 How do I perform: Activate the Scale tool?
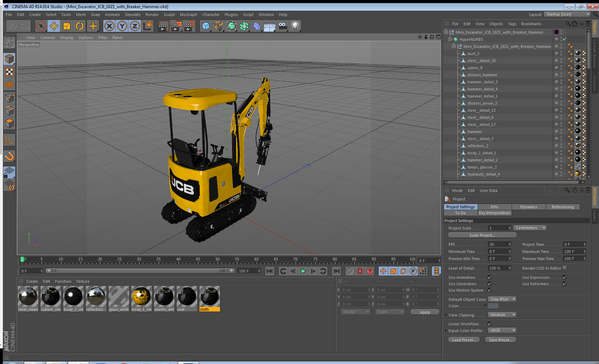tap(67, 26)
